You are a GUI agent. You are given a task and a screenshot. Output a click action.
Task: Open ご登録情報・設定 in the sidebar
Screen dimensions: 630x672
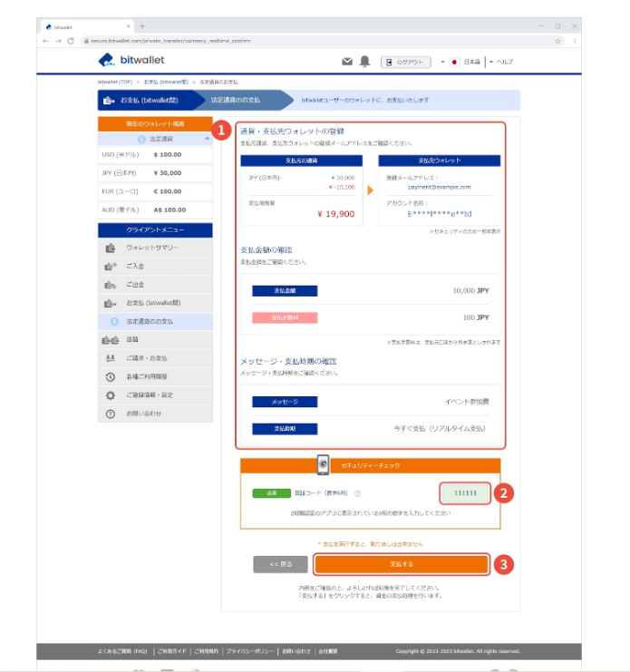click(x=150, y=395)
